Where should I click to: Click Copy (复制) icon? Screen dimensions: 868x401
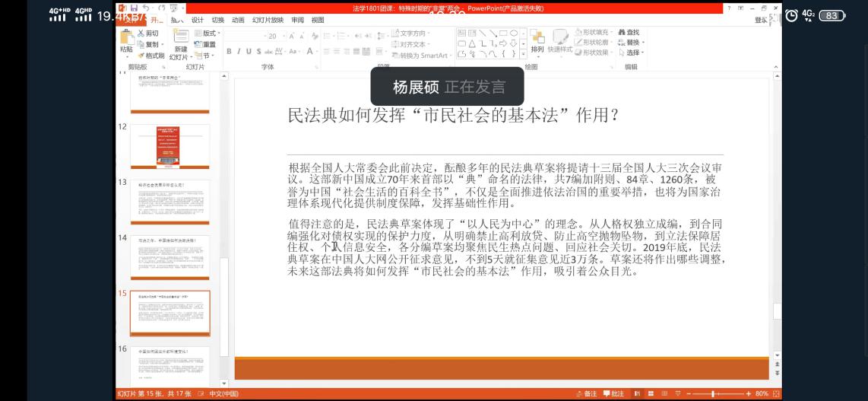tap(141, 44)
